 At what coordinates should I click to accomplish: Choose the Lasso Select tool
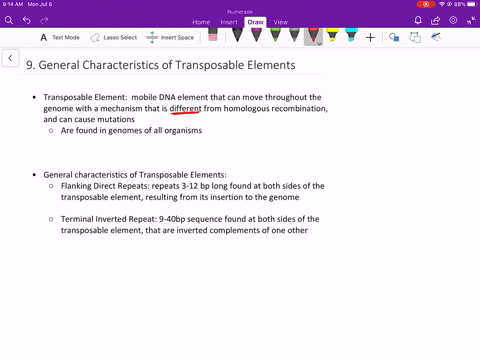pos(114,37)
